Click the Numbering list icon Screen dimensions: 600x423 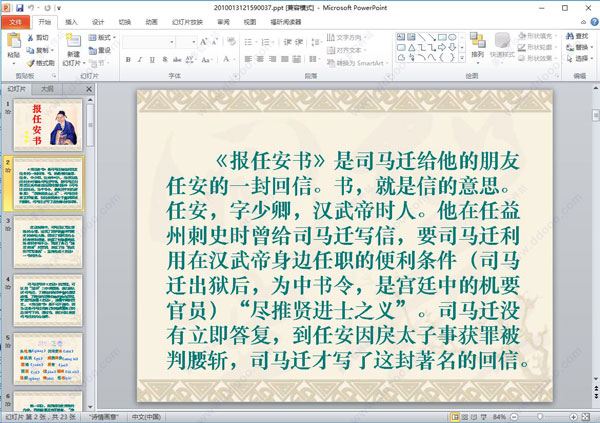pyautogui.click(x=267, y=42)
